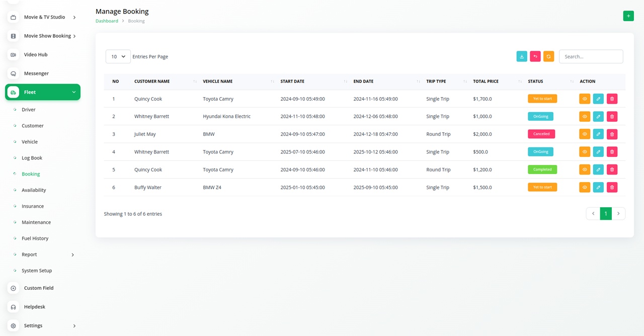The image size is (644, 336).
Task: Click the Cancelled status badge
Action: [x=541, y=134]
